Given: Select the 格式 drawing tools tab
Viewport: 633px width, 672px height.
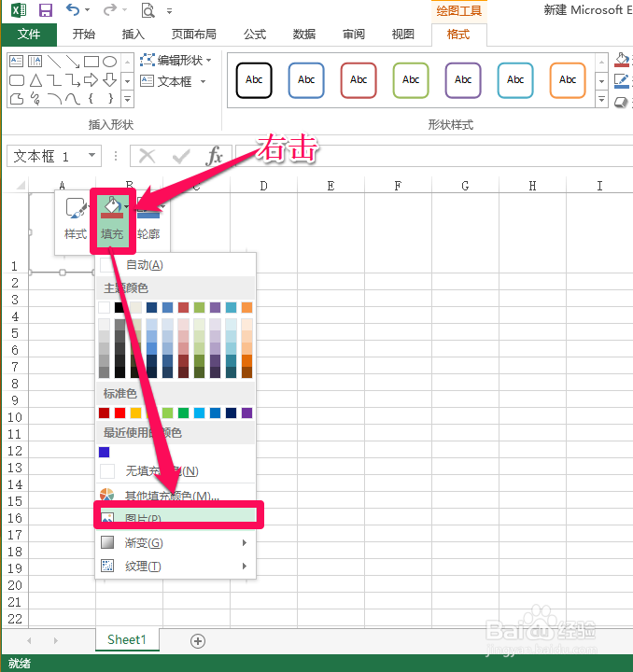Looking at the screenshot, I should click(458, 35).
